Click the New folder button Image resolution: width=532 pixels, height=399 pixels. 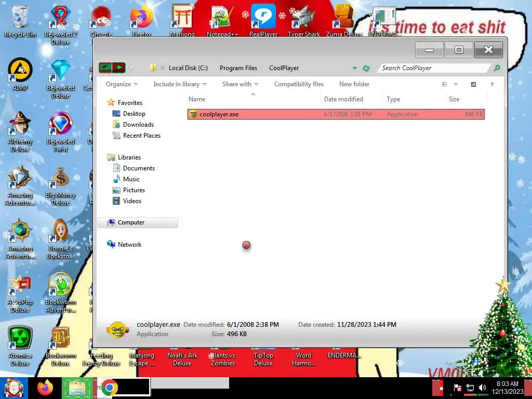coord(354,84)
